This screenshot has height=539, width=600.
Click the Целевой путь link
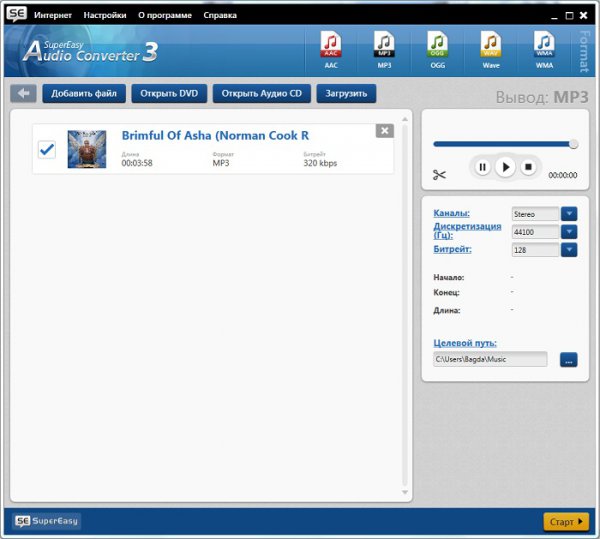pyautogui.click(x=465, y=343)
